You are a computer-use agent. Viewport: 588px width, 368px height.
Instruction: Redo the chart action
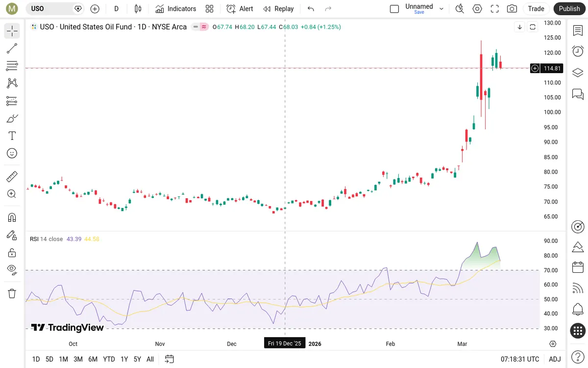click(328, 9)
